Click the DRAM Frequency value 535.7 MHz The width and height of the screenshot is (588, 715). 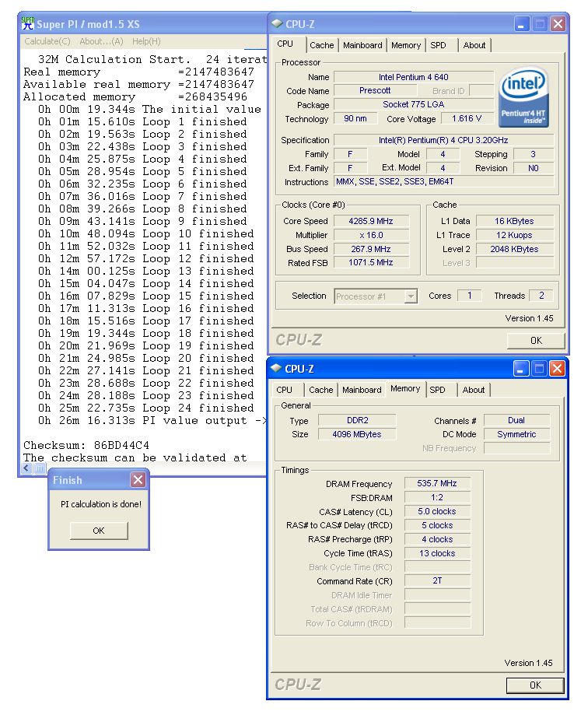(437, 483)
